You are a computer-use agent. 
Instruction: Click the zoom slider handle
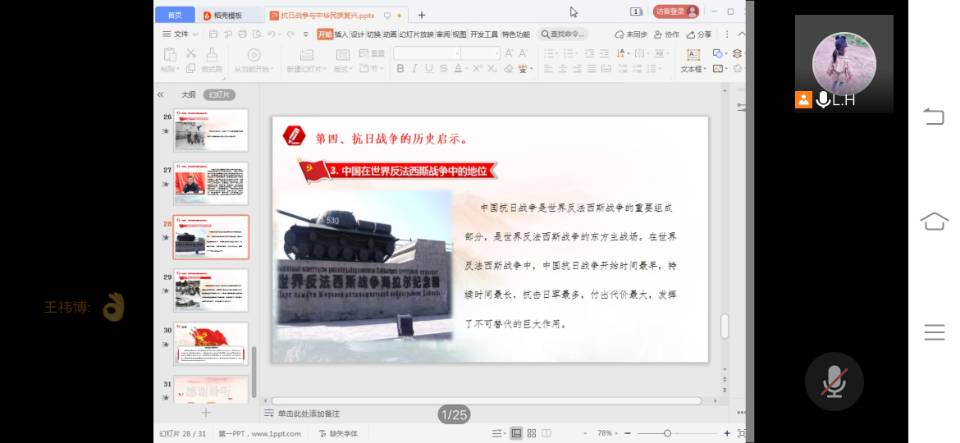click(x=667, y=433)
